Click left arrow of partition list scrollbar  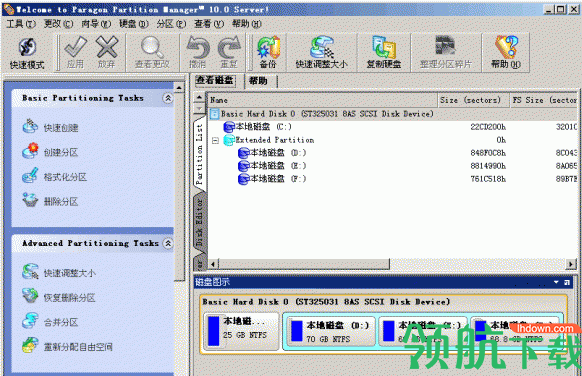click(x=213, y=264)
